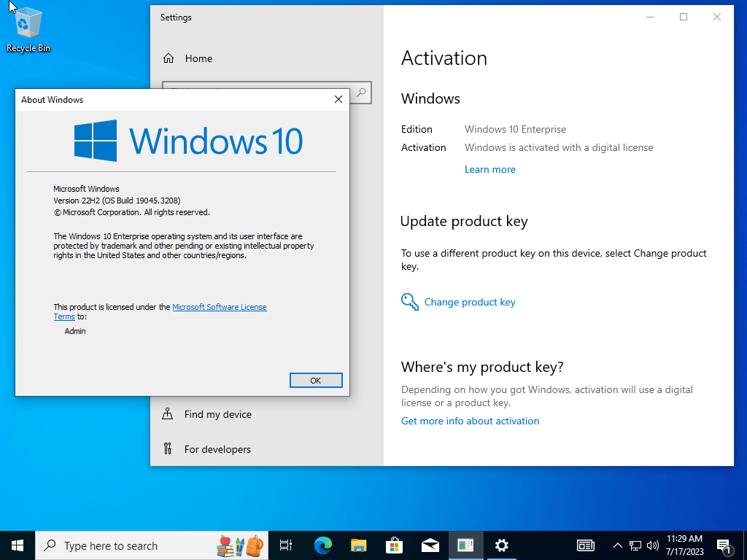Switch to the winver taskbar icon
The width and height of the screenshot is (747, 560).
[465, 545]
